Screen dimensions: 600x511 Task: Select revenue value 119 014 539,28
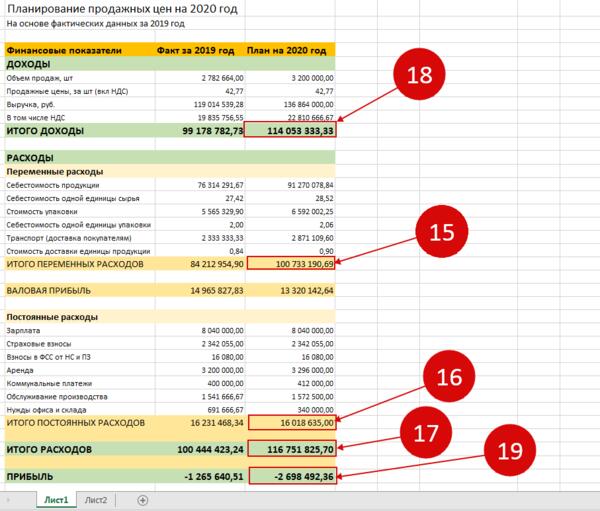pyautogui.click(x=218, y=104)
